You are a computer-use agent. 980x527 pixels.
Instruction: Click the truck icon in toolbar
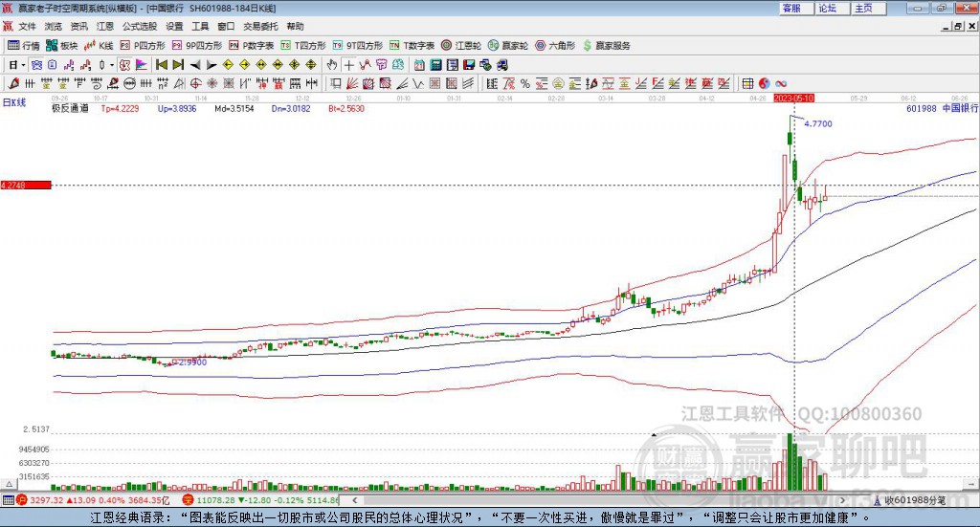click(x=501, y=65)
